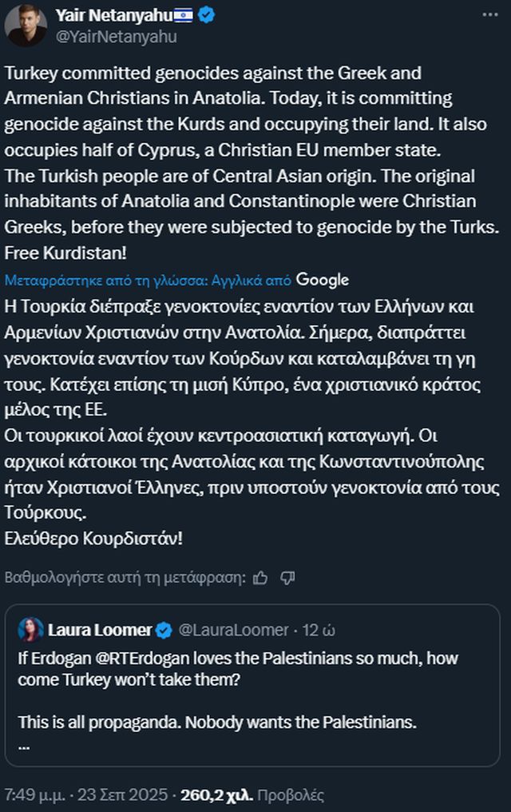
Task: Click Yair Netanyahu's profile avatar
Action: pos(26,26)
